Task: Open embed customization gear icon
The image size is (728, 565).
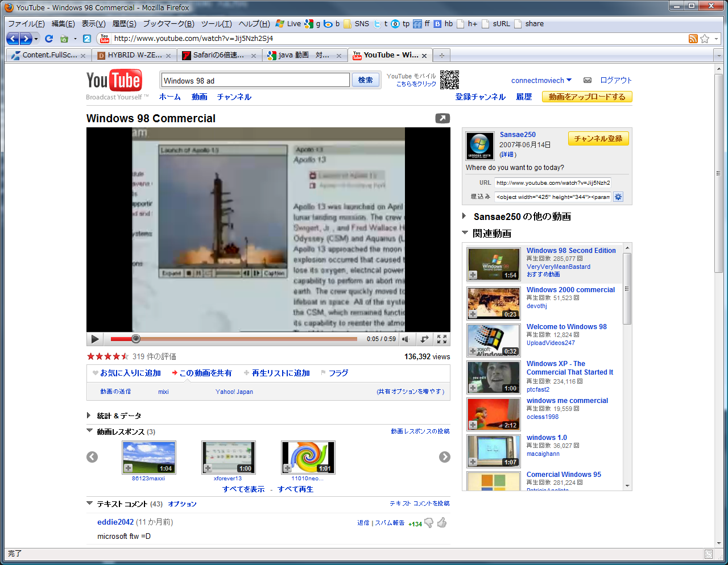Action: tap(618, 197)
